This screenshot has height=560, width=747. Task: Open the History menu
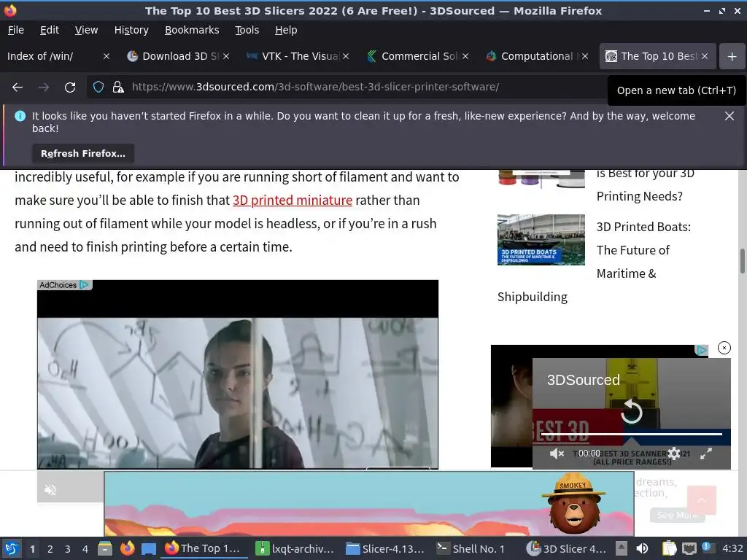pyautogui.click(x=131, y=30)
